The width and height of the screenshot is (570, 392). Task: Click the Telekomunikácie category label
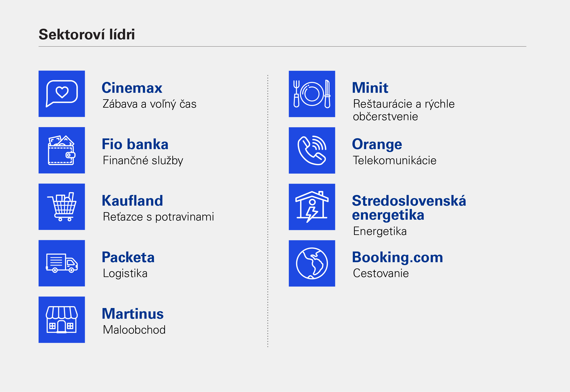click(395, 160)
